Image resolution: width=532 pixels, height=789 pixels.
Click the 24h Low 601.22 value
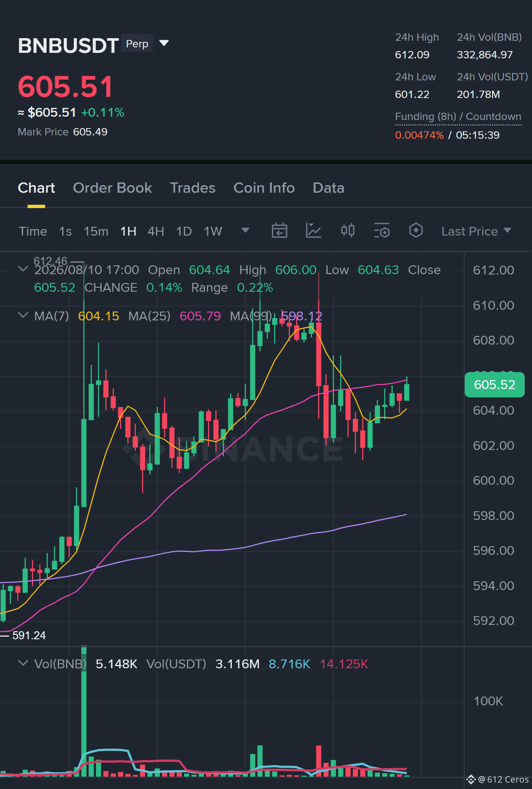coord(412,94)
